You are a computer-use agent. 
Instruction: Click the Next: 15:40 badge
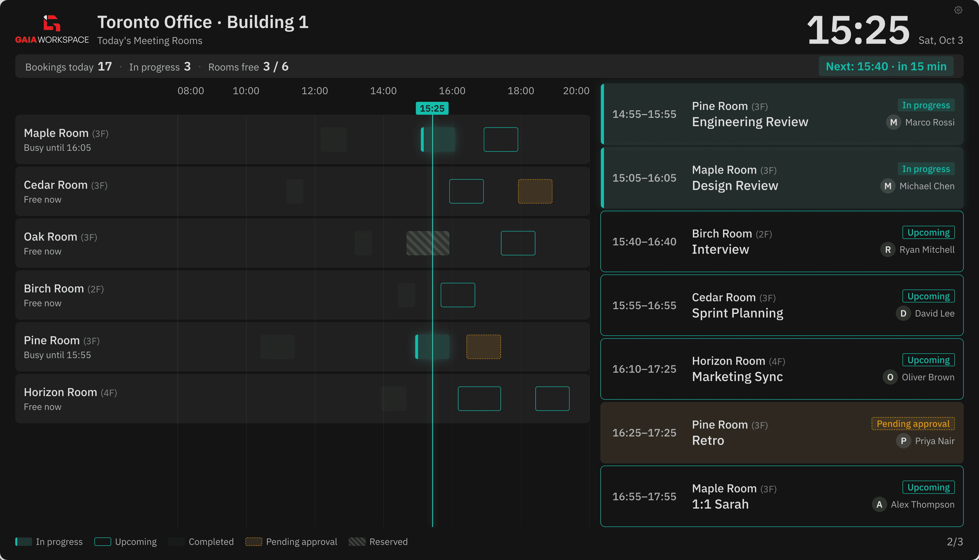(886, 66)
